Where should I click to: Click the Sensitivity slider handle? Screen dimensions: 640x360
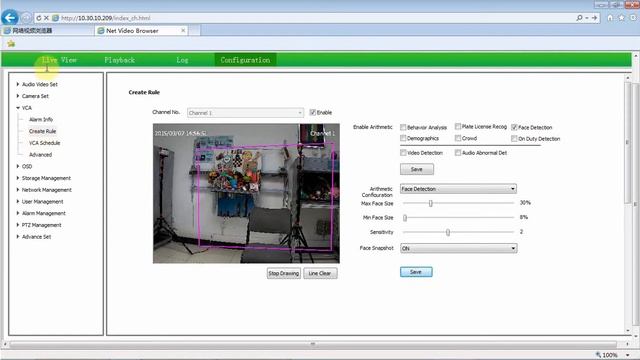tap(448, 232)
